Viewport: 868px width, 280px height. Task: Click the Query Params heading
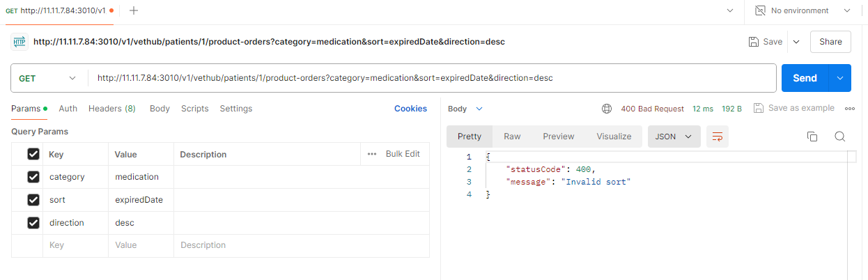pos(40,132)
